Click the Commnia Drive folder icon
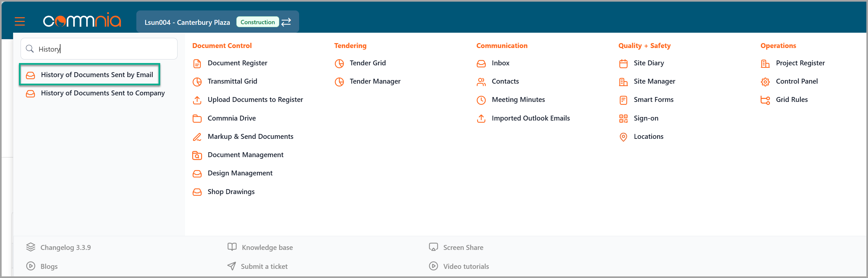 pos(197,119)
